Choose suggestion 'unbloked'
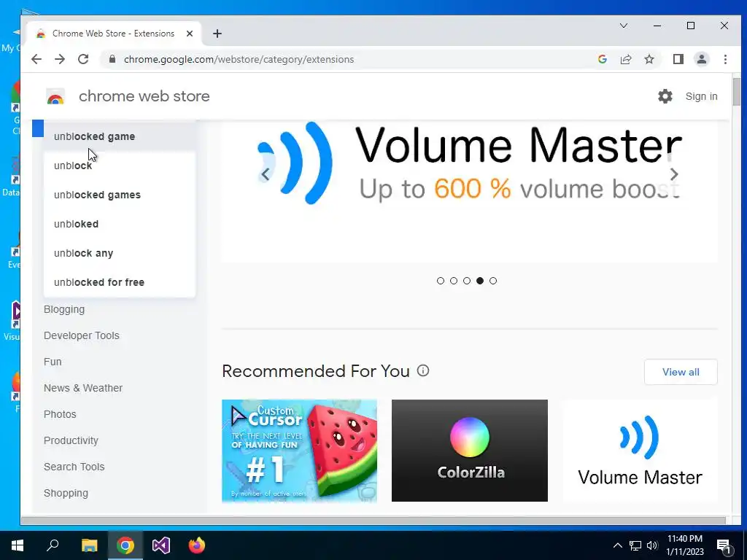Image resolution: width=747 pixels, height=560 pixels. coord(119,224)
